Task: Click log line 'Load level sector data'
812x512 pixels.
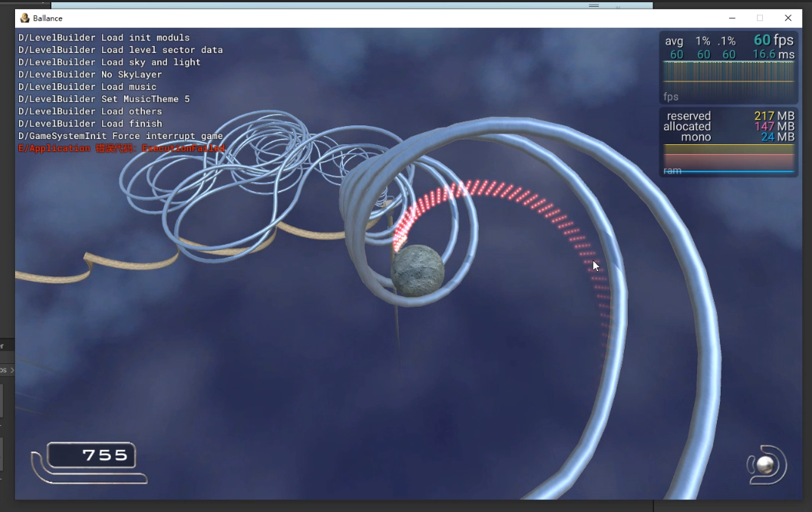Action: [x=121, y=50]
